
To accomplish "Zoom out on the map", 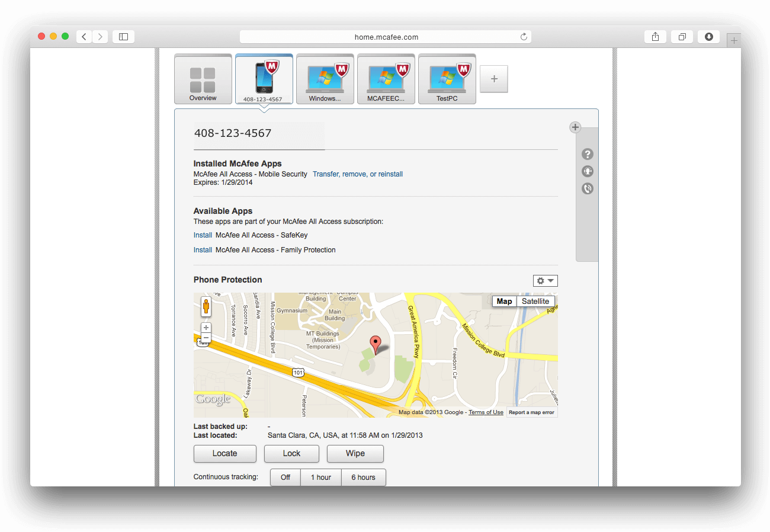I will coord(206,337).
